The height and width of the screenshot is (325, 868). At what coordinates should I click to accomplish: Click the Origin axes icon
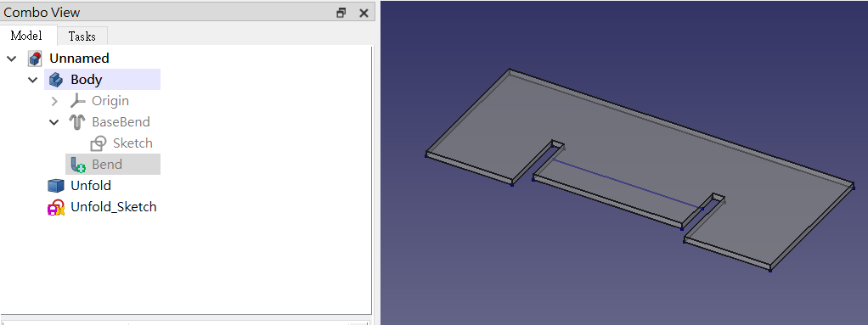77,101
